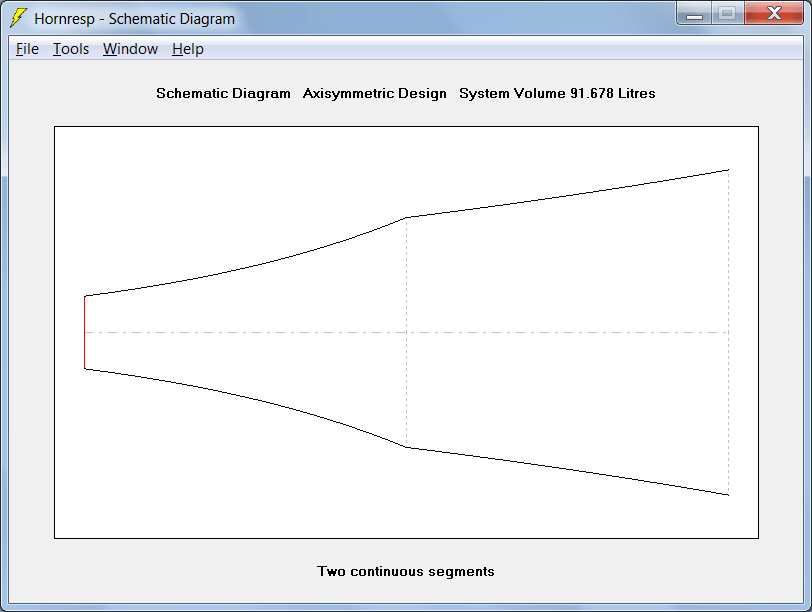Viewport: 812px width, 612px height.
Task: Click the Hornresp lightning bolt title icon
Action: click(18, 18)
